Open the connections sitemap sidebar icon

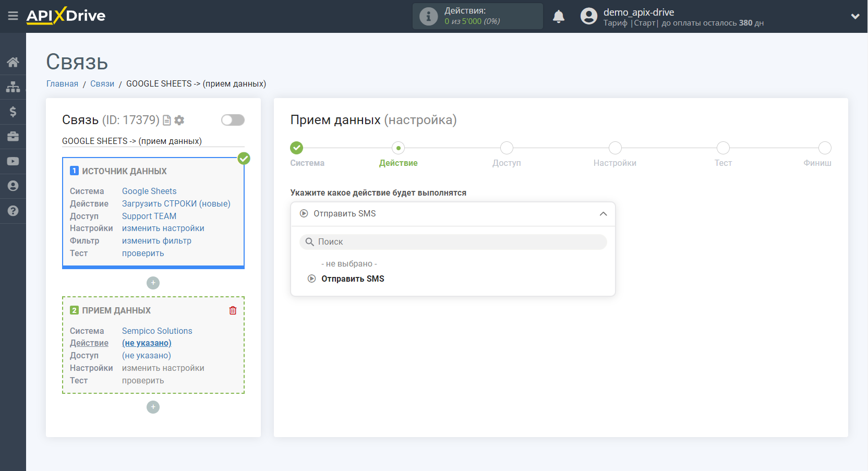coord(13,87)
